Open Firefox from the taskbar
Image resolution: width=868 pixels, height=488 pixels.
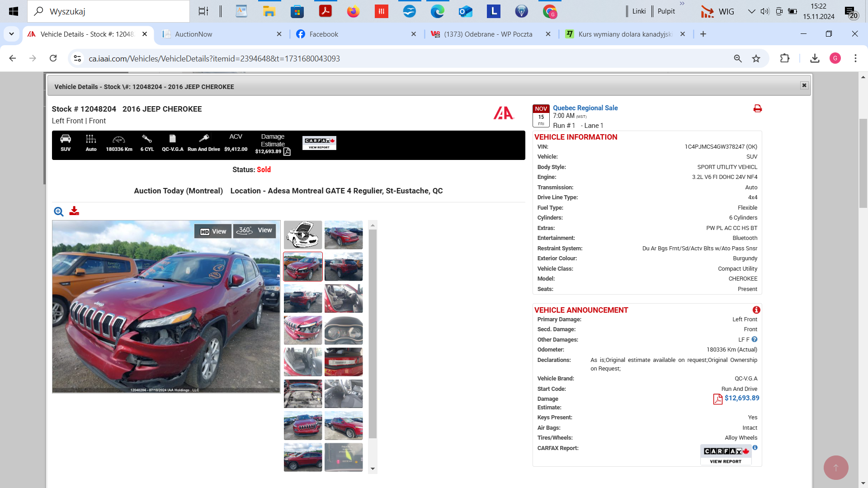[353, 11]
